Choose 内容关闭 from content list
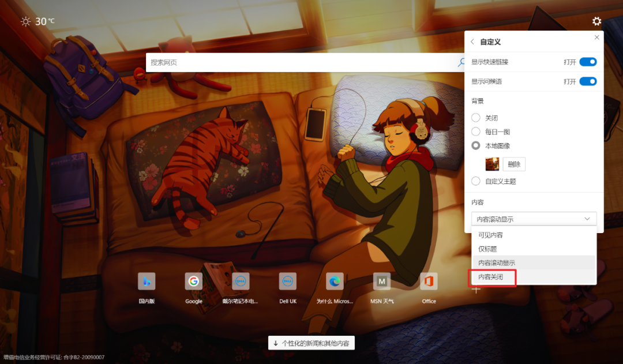Image resolution: width=623 pixels, height=364 pixels. pyautogui.click(x=534, y=276)
